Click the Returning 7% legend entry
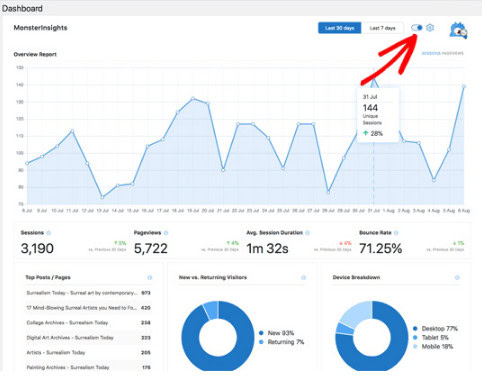This screenshot has width=482, height=378. pyautogui.click(x=281, y=342)
